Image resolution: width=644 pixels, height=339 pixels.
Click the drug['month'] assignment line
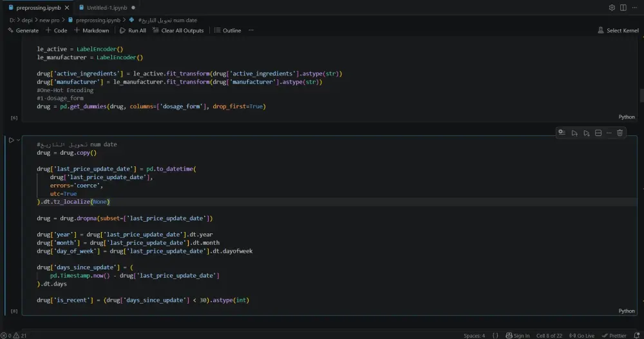point(128,243)
